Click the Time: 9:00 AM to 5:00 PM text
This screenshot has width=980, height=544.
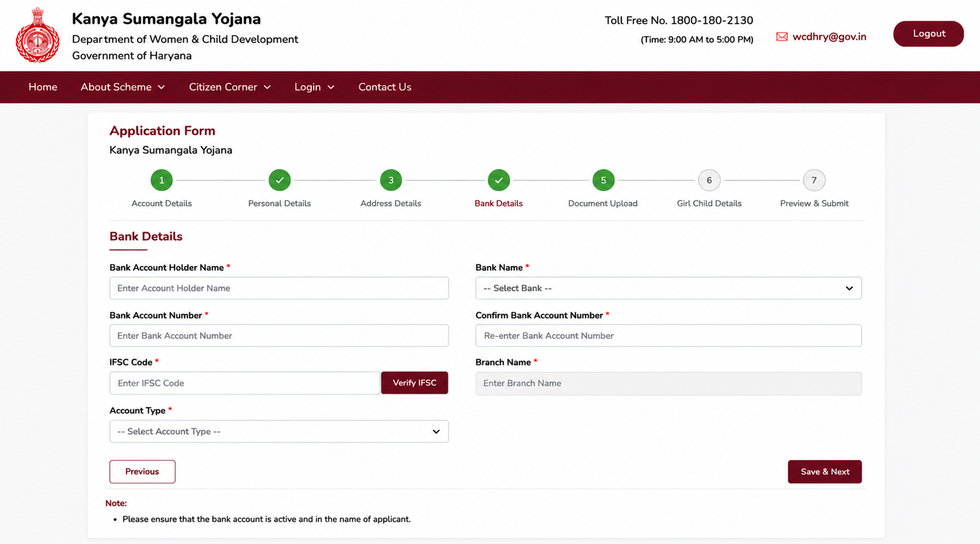click(x=697, y=40)
